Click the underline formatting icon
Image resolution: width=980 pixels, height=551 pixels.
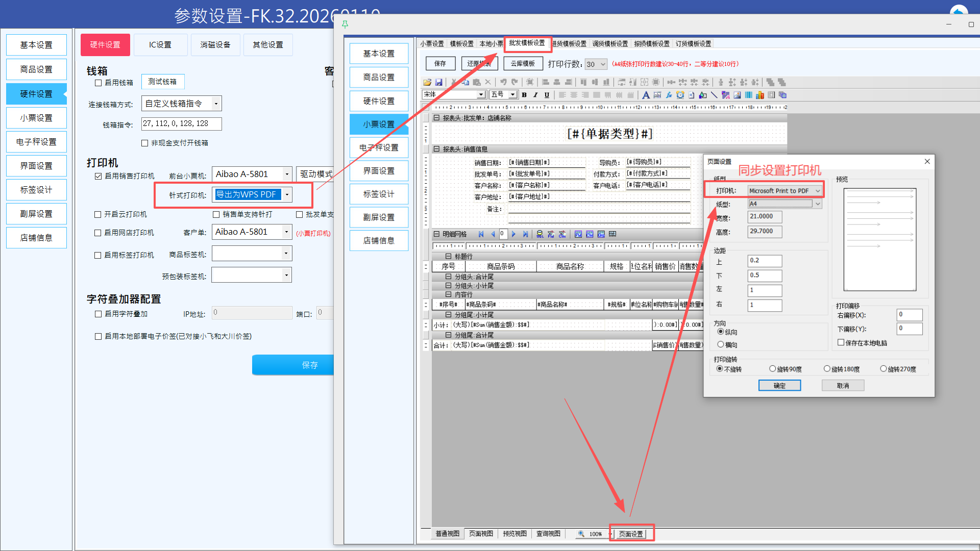click(547, 95)
